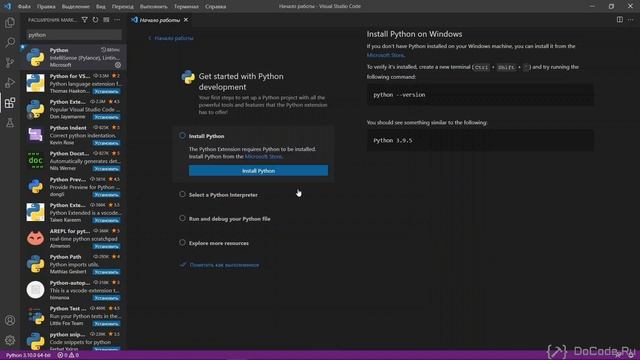Viewport: 640px width, 360px height.
Task: Click the python --version code block
Action: point(480,95)
